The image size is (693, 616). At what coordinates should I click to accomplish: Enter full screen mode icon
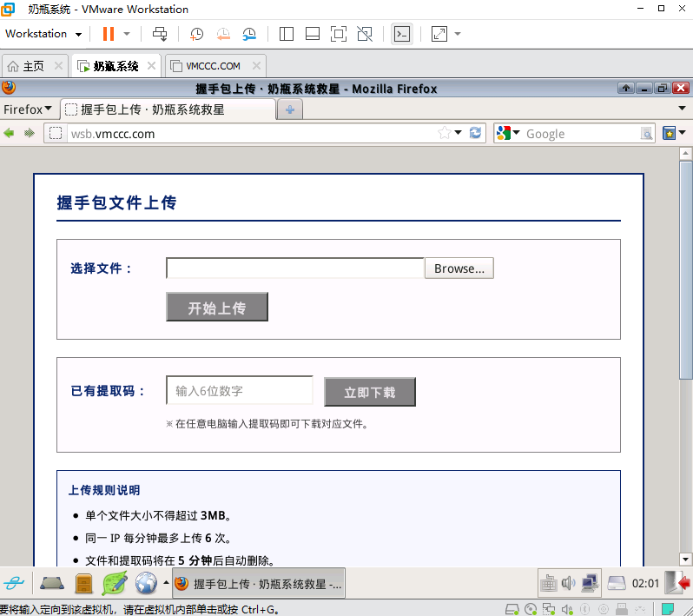339,34
